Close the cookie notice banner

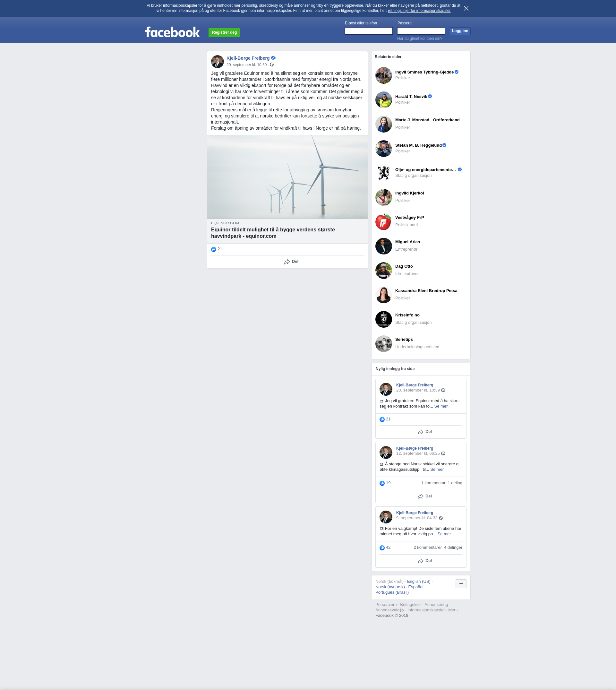pyautogui.click(x=466, y=8)
